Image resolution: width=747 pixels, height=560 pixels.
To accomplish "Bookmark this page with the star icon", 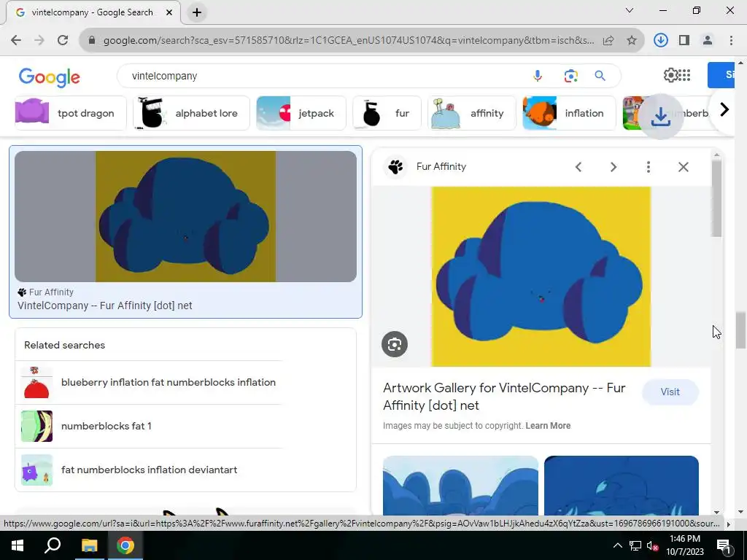I will (632, 41).
